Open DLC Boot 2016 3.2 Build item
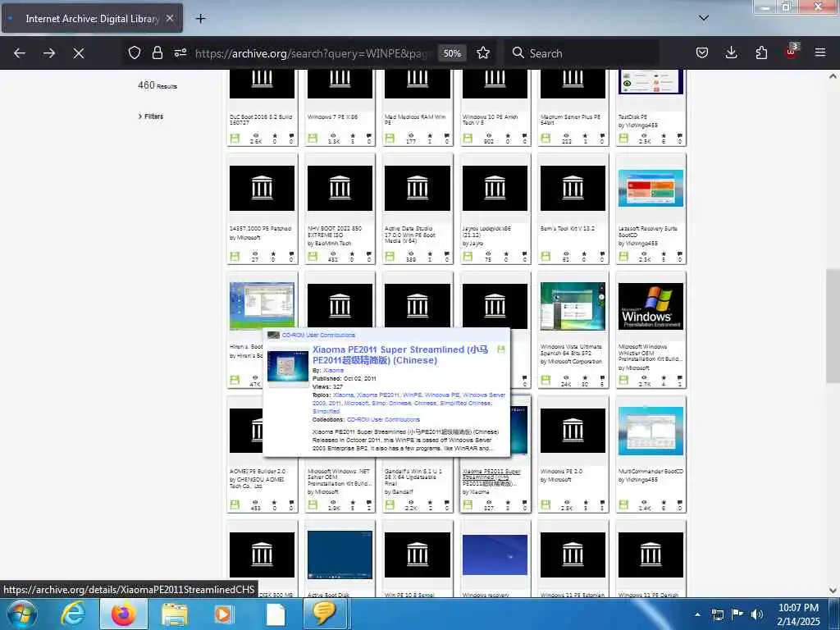Screen dimensions: 840x630 (x=261, y=119)
